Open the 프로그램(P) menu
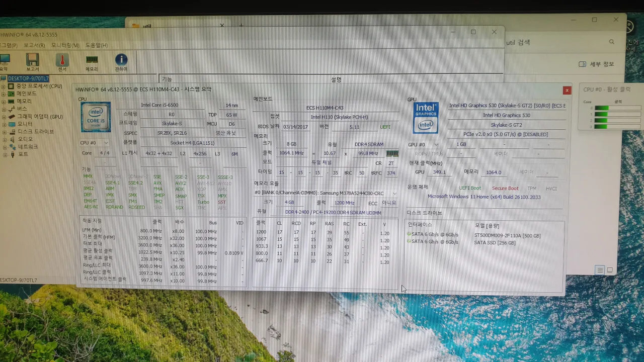The height and width of the screenshot is (362, 644). pyautogui.click(x=9, y=45)
